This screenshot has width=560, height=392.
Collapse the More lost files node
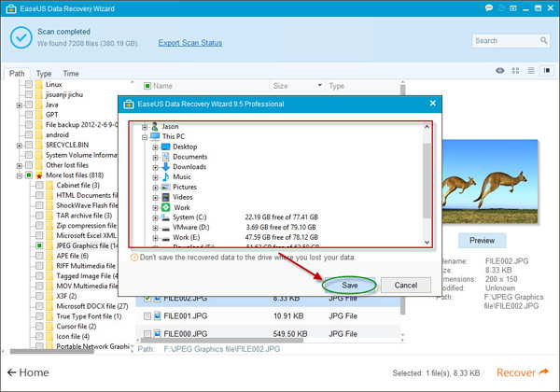coord(20,176)
